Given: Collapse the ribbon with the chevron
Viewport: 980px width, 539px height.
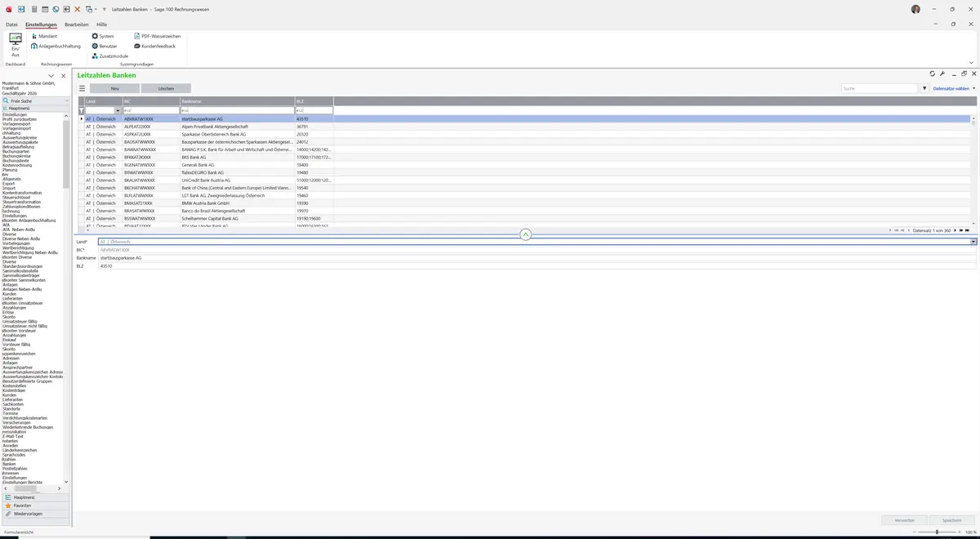Looking at the screenshot, I should point(971,62).
